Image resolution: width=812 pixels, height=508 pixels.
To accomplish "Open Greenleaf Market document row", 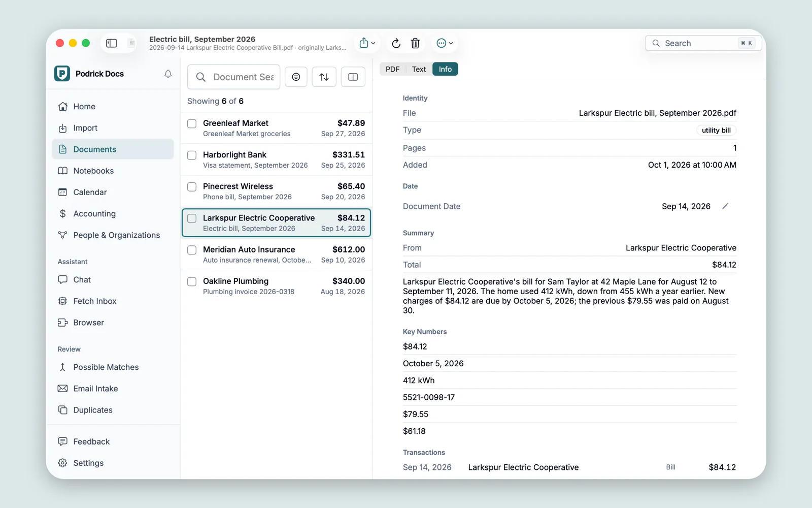I will click(277, 128).
